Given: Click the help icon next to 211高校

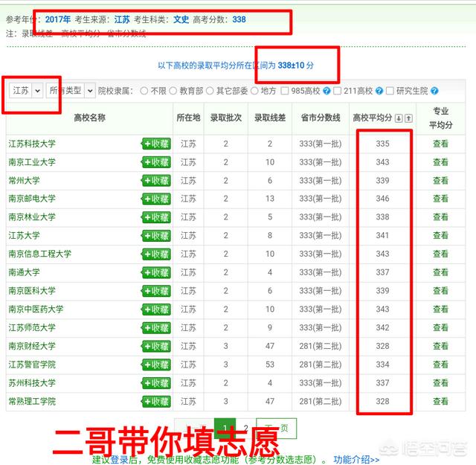Looking at the screenshot, I should point(379,91).
